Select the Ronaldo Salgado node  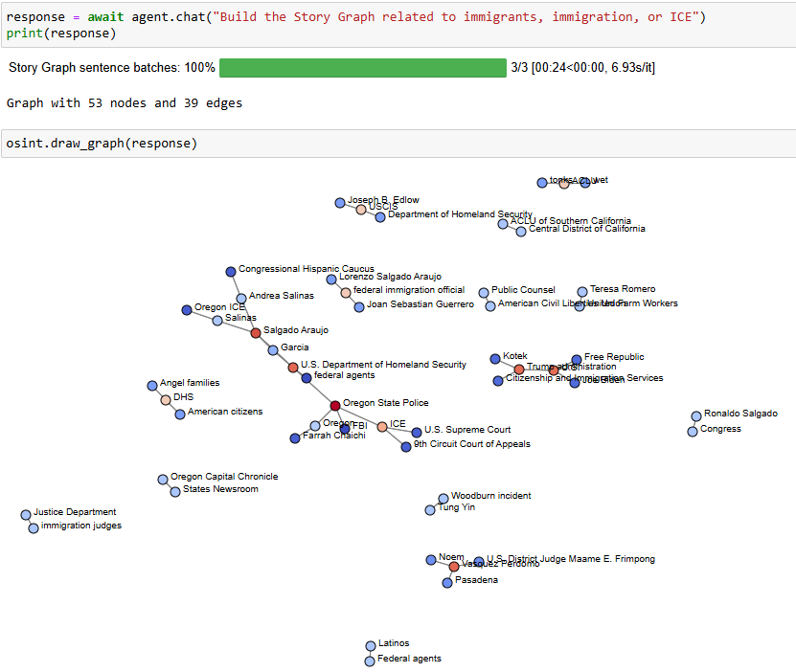click(696, 416)
